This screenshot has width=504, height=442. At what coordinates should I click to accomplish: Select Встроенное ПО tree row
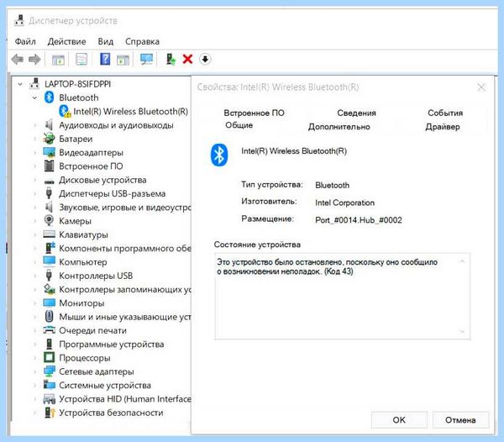tap(91, 166)
